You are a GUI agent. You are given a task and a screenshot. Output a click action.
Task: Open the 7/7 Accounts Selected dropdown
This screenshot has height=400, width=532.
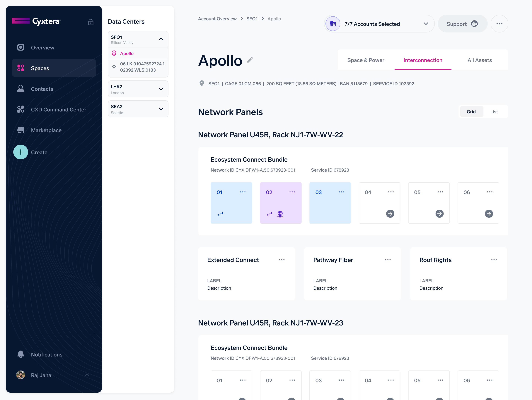click(x=379, y=24)
